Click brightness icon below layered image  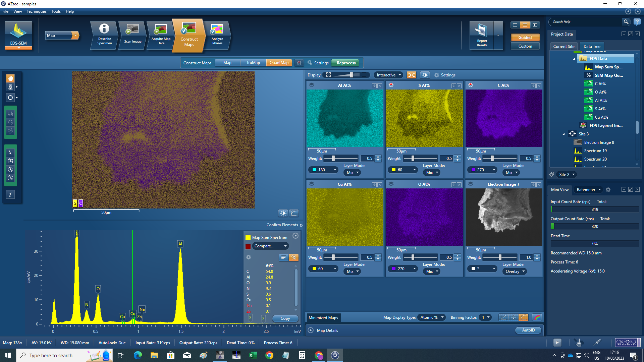283,213
